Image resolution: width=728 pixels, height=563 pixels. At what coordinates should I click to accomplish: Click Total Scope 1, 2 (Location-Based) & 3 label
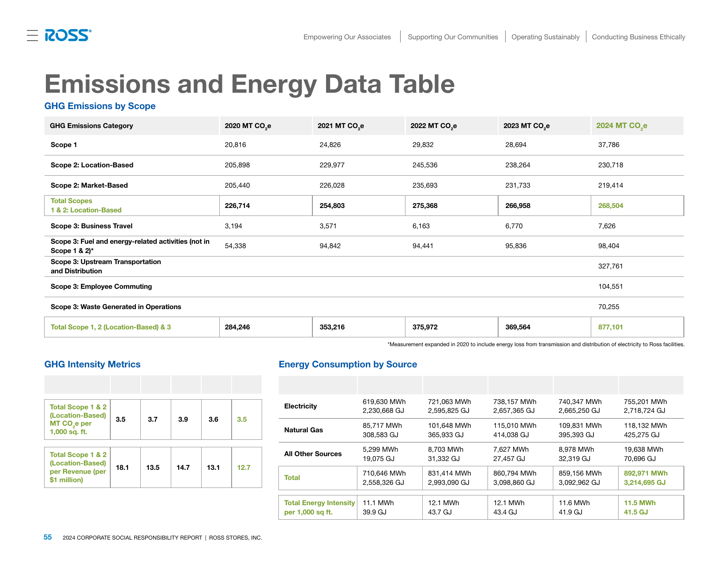click(111, 327)
